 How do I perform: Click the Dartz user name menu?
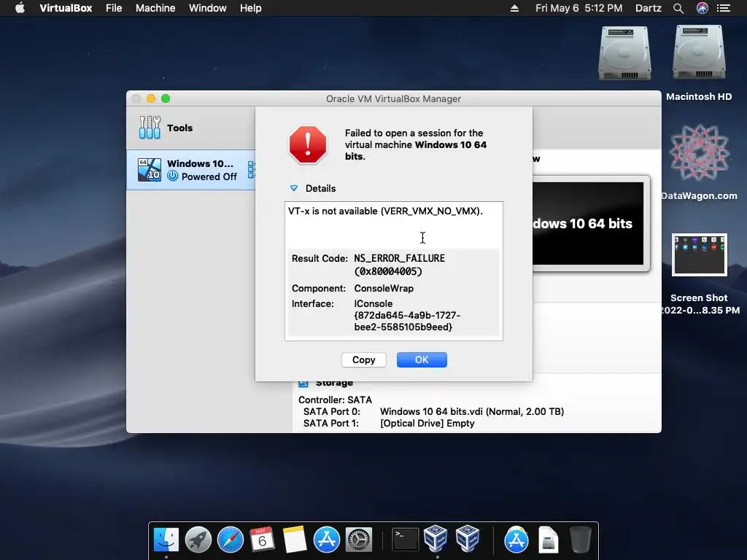pos(649,8)
